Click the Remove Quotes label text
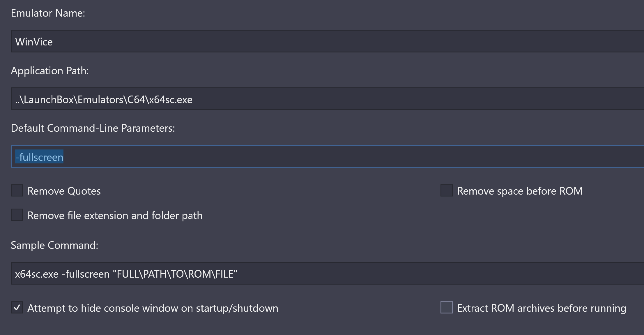Viewport: 644px width, 335px height. pos(64,191)
